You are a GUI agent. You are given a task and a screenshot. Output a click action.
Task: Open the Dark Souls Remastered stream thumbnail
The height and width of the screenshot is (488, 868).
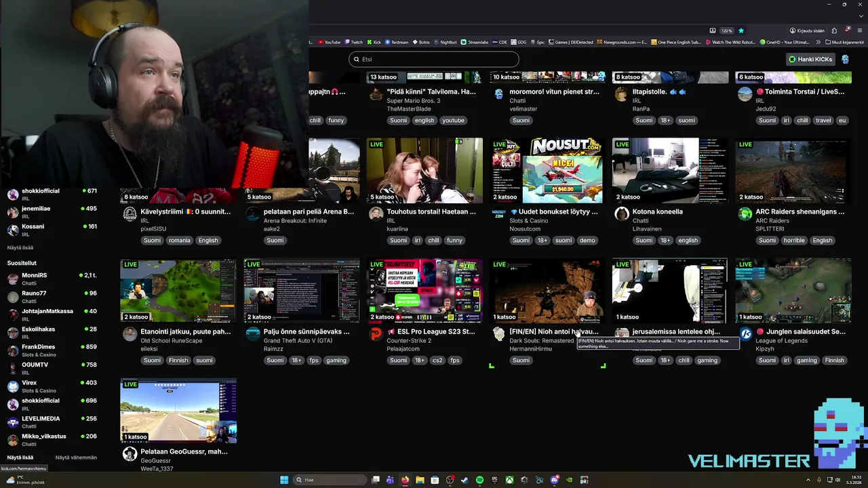547,290
